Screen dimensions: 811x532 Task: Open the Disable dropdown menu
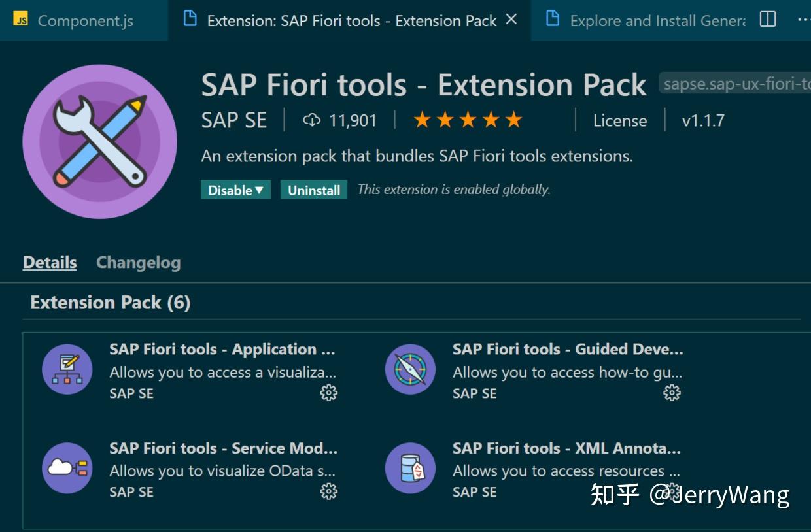pos(235,190)
